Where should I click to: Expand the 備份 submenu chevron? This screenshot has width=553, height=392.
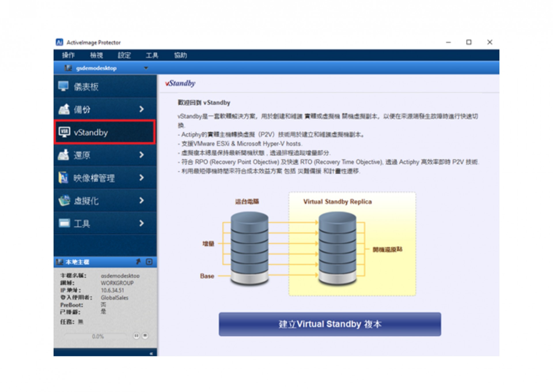[141, 109]
